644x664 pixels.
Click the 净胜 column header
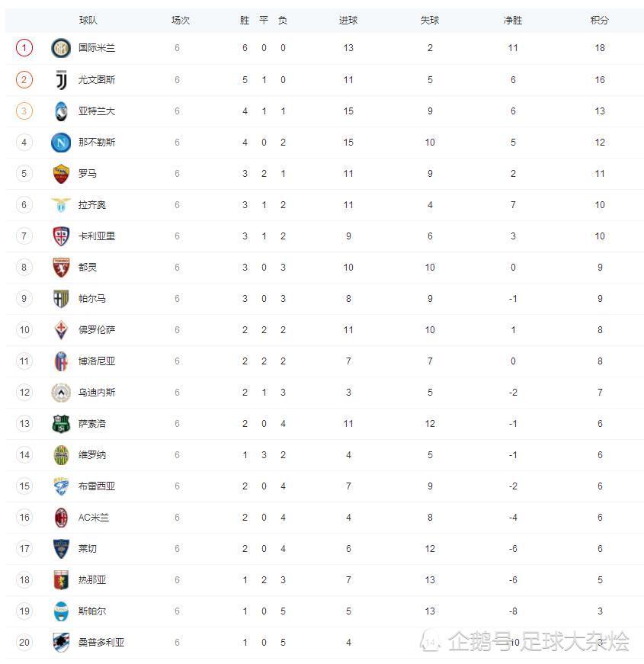pos(513,20)
